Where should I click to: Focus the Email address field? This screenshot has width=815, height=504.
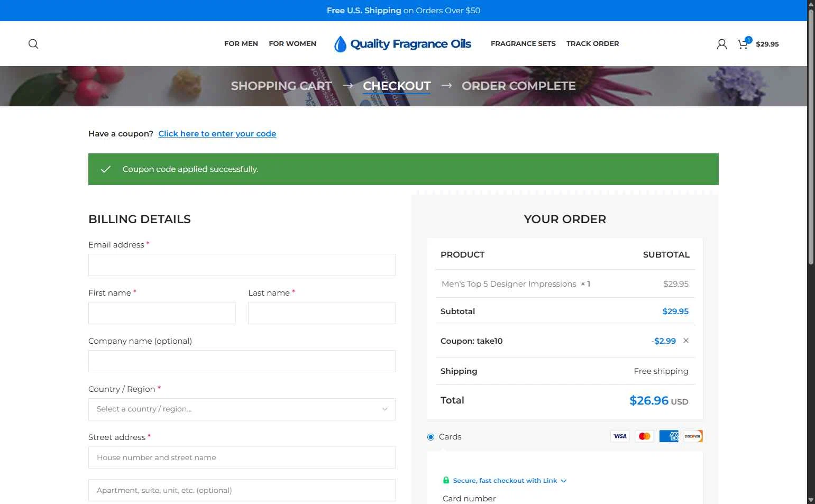(242, 265)
